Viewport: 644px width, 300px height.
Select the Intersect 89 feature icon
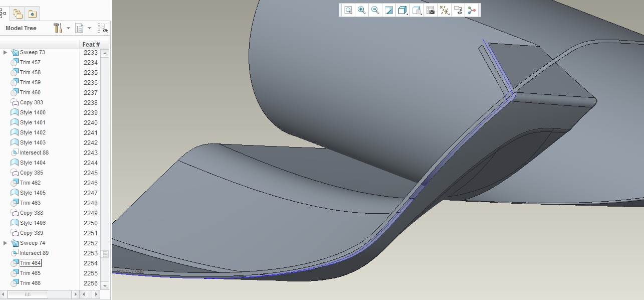[x=15, y=253]
